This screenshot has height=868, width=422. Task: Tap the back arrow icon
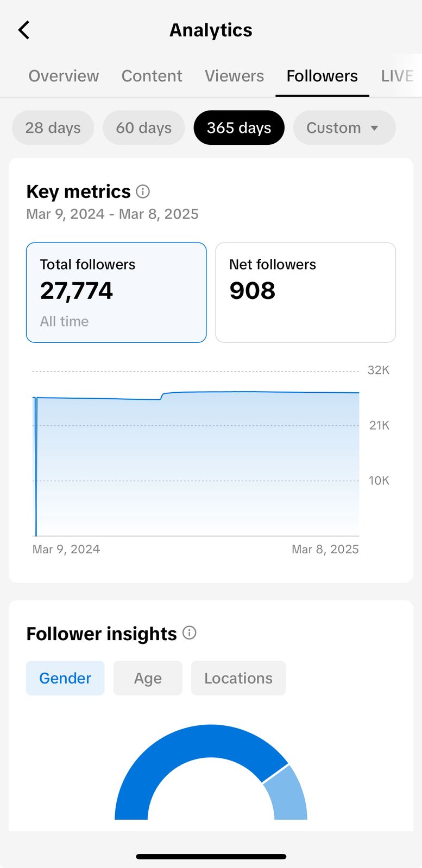tap(24, 30)
